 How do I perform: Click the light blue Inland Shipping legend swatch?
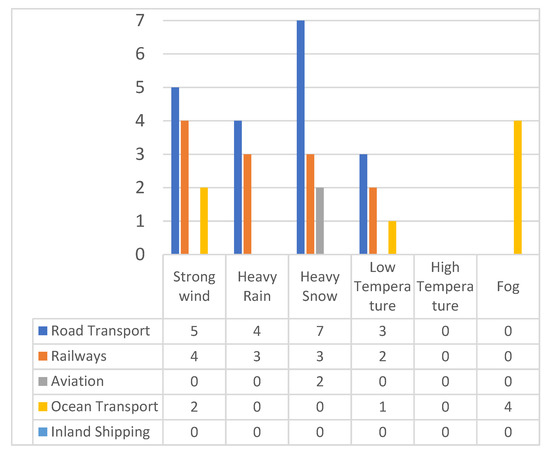(x=43, y=432)
